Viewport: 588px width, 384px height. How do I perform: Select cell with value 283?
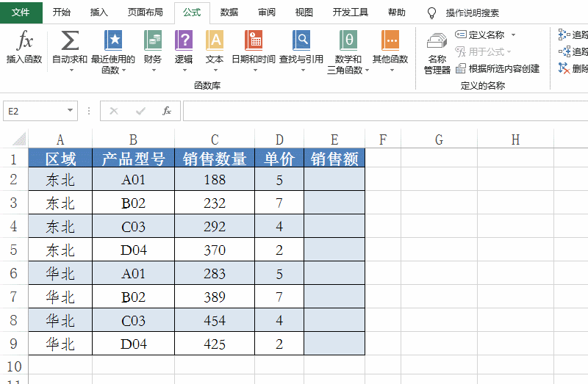215,273
